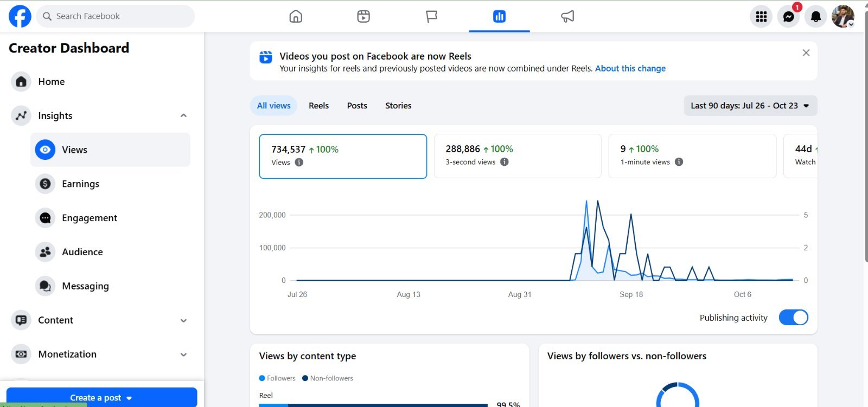Dismiss the Reels announcement banner

pyautogui.click(x=806, y=53)
